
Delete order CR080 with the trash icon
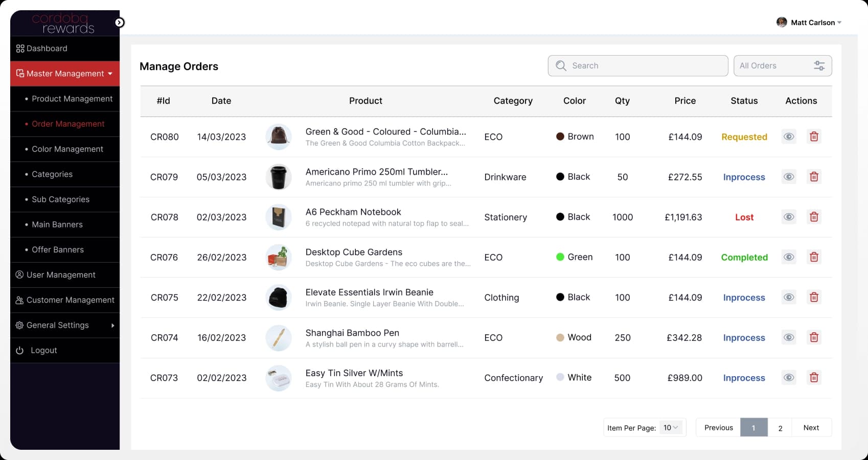click(814, 136)
